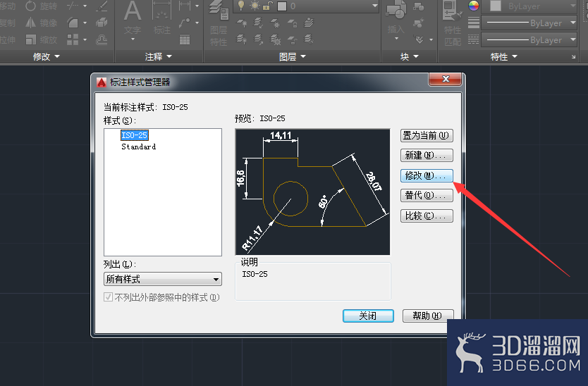Toggle layer 0 freeze sun icon
Image resolution: width=588 pixels, height=386 pixels.
[x=255, y=6]
